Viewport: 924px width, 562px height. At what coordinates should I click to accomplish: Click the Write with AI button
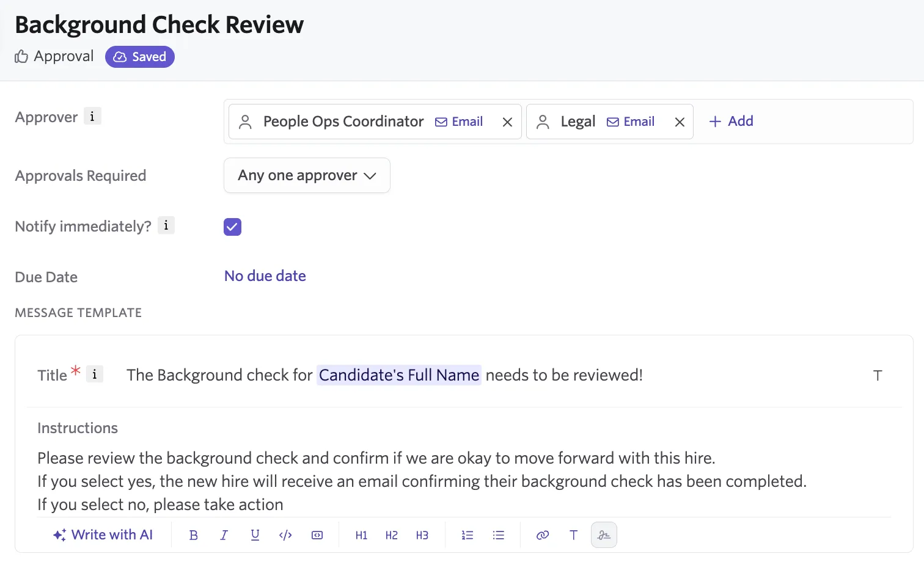pos(103,535)
